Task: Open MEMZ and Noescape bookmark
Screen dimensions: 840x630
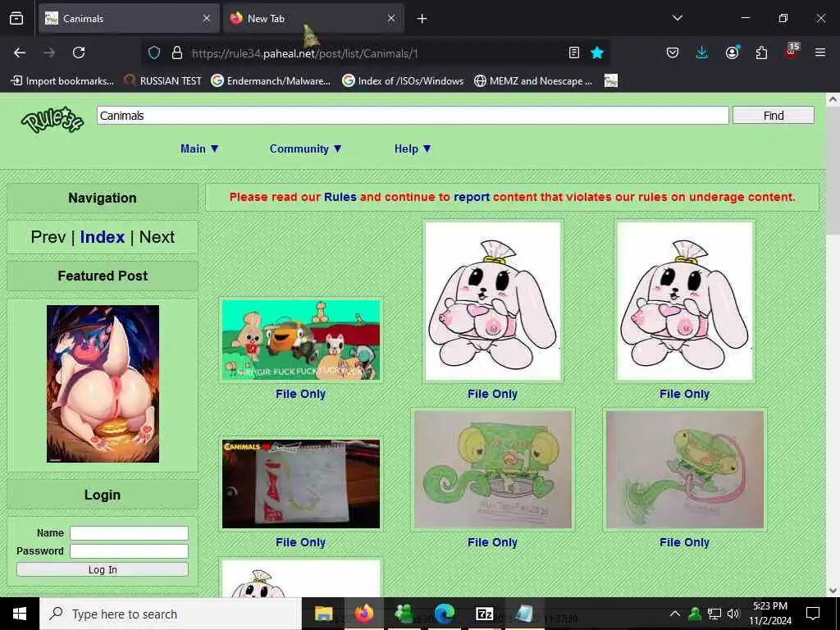Action: pyautogui.click(x=533, y=81)
